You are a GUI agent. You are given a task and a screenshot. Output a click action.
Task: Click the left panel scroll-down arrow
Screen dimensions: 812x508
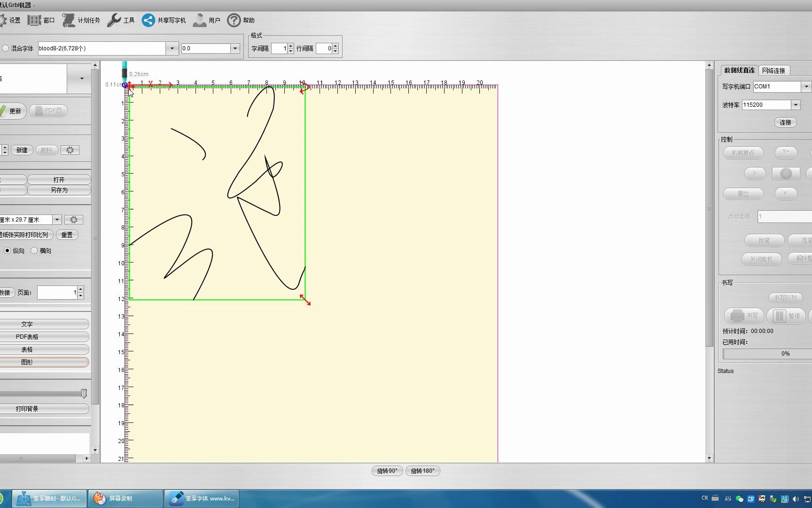(95, 450)
